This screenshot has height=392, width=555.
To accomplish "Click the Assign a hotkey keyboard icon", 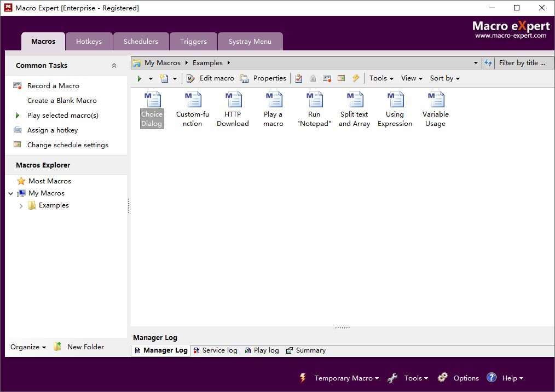I will 18,130.
